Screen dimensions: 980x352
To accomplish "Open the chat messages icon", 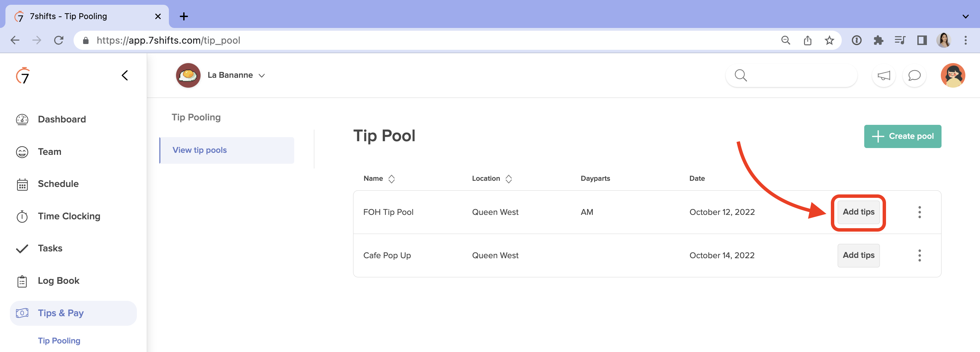I will [x=915, y=75].
